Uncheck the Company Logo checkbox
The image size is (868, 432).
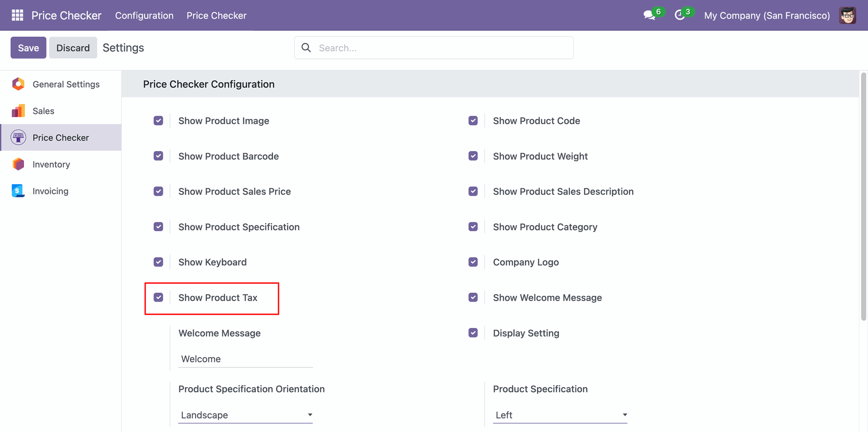[x=473, y=262]
